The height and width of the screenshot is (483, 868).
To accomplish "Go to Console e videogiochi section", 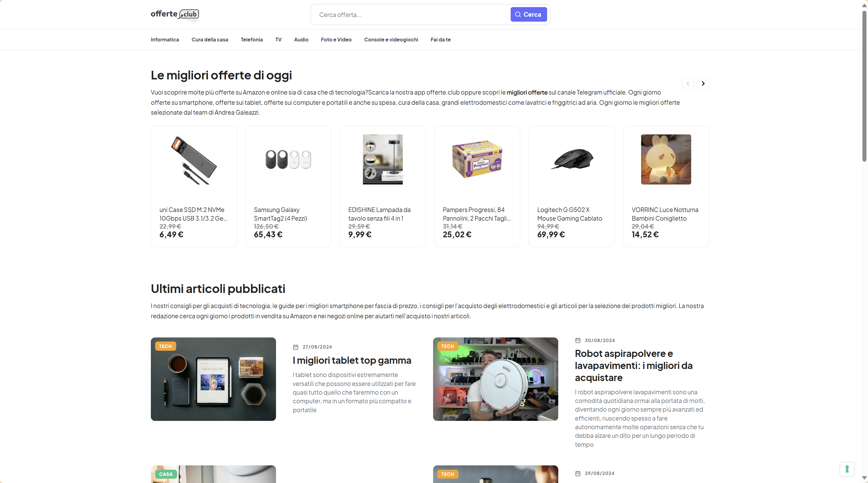I will pyautogui.click(x=391, y=40).
